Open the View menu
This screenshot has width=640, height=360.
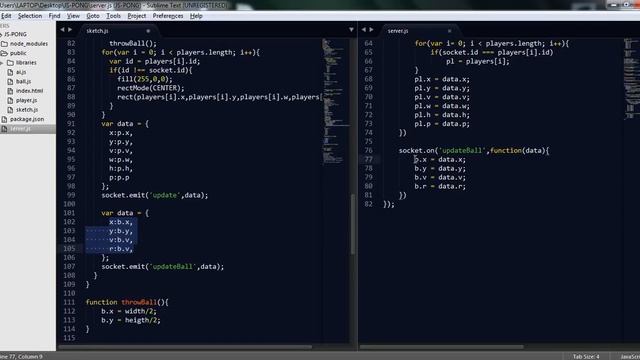[73, 16]
